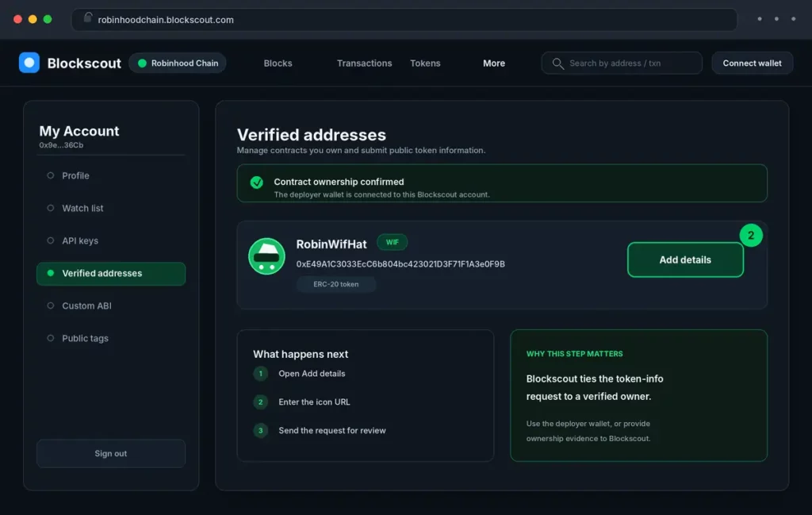Select Verified addresses sidebar item

[111, 274]
